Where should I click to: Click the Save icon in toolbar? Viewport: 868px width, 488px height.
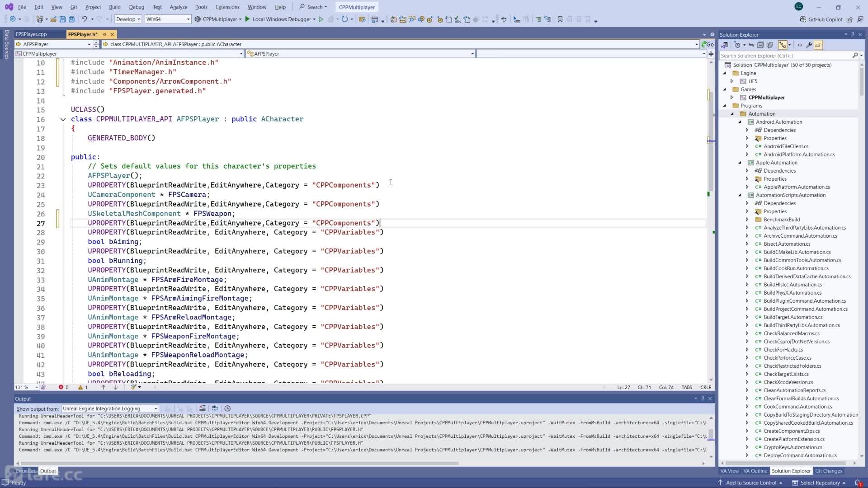coord(62,19)
